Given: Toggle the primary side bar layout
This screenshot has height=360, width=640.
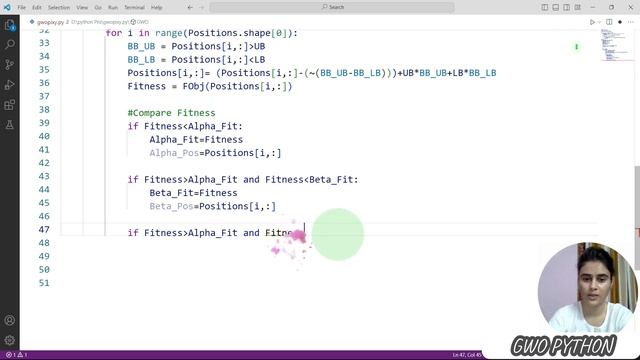Looking at the screenshot, I should [x=545, y=7].
